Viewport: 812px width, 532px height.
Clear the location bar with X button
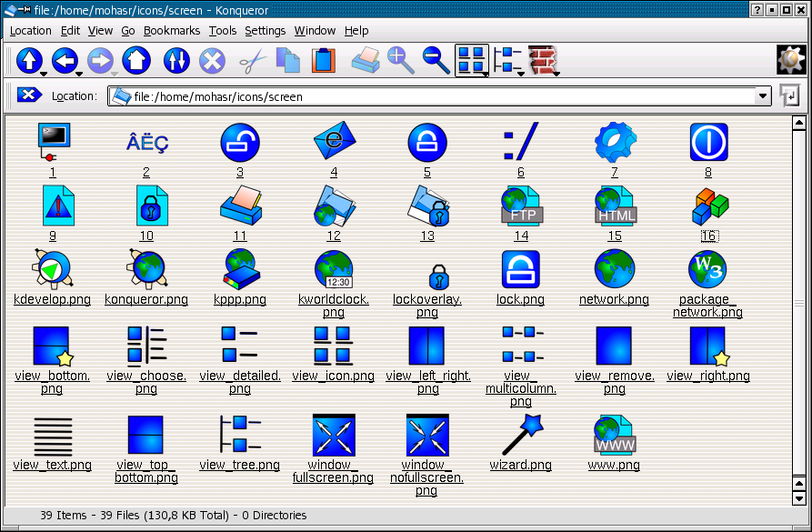29,95
